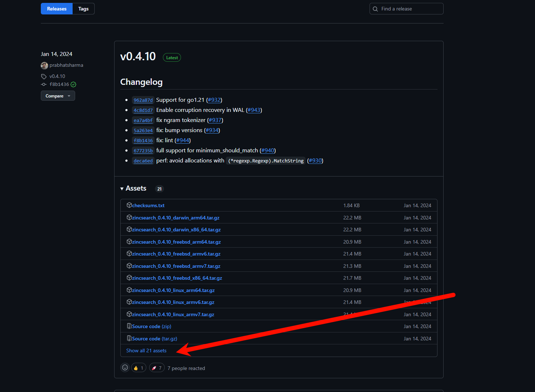Open the v0.4.10 release title
The height and width of the screenshot is (392, 535).
(138, 56)
